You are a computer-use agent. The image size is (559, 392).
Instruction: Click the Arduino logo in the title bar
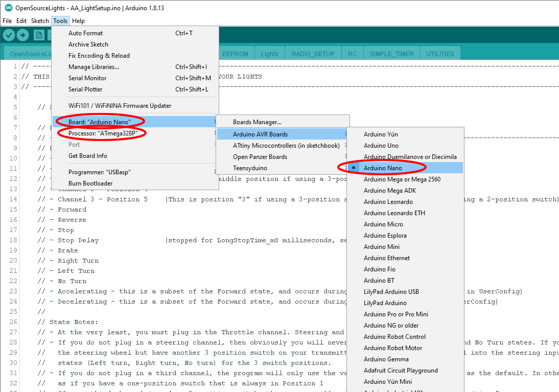click(8, 8)
